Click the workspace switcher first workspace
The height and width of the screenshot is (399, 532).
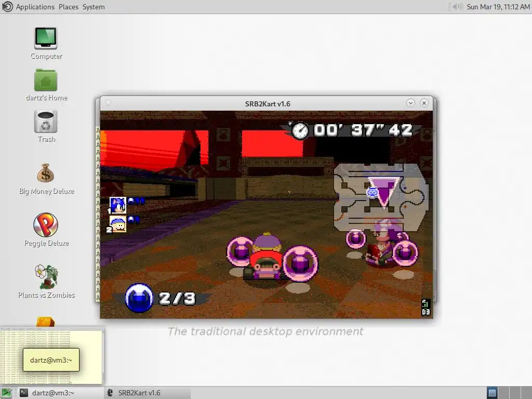pos(492,393)
